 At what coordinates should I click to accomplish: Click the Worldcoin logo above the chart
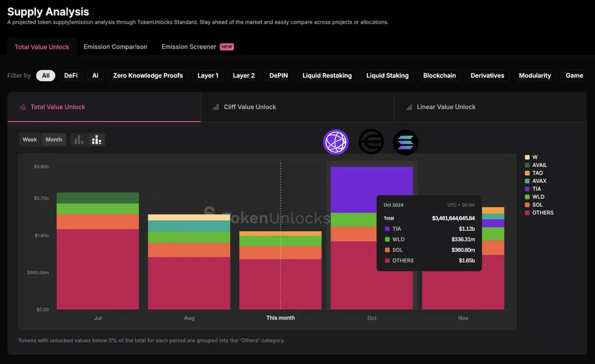pos(371,142)
